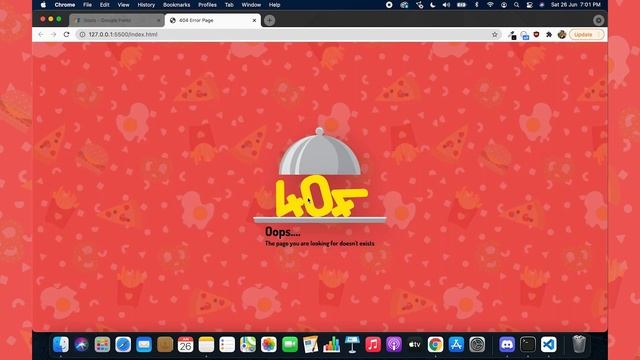
Task: Open a new tab with the plus button
Action: click(269, 20)
